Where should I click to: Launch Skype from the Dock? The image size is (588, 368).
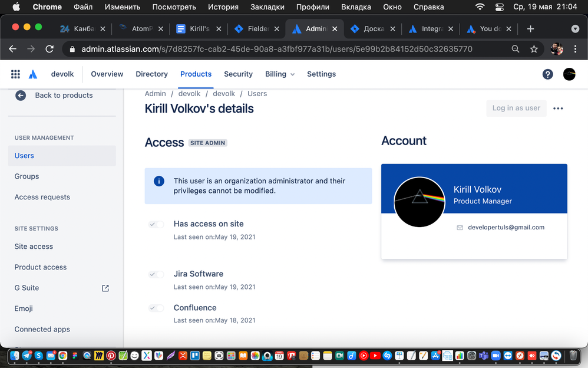coord(39,356)
